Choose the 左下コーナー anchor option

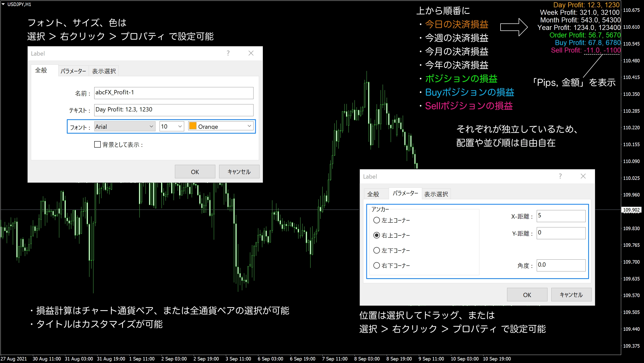[x=376, y=250]
